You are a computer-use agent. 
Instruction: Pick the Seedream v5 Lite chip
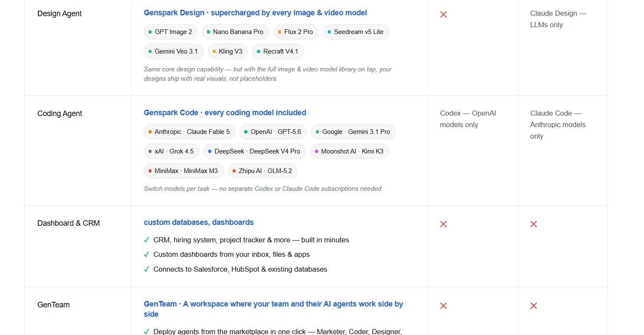click(x=356, y=32)
